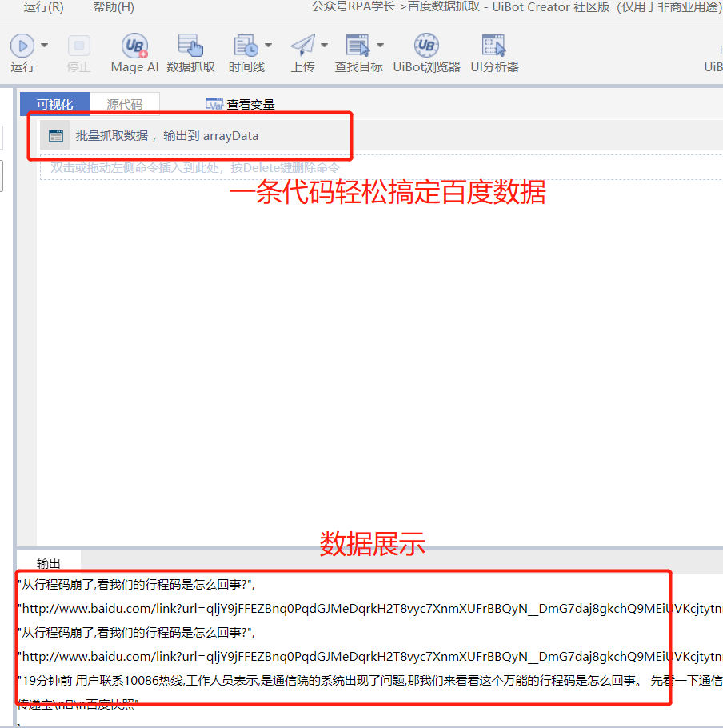Open the 时间线 timeline icon
The height and width of the screenshot is (728, 723).
246,46
